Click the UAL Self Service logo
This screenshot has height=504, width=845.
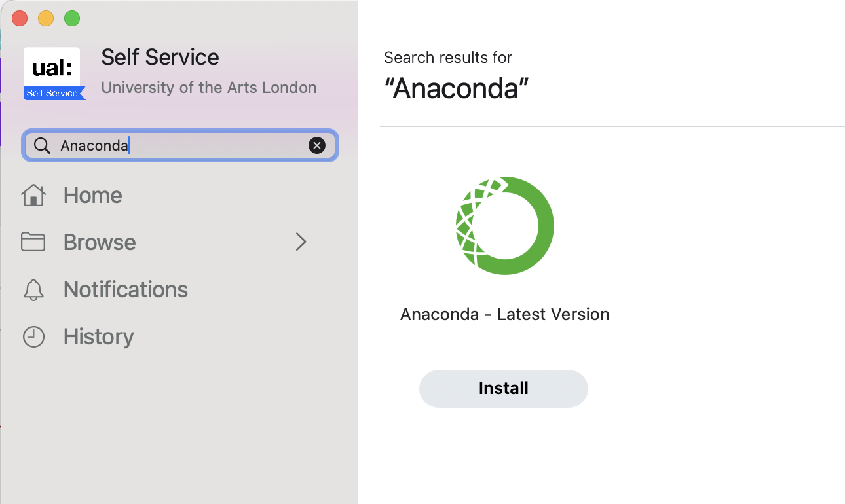coord(52,73)
